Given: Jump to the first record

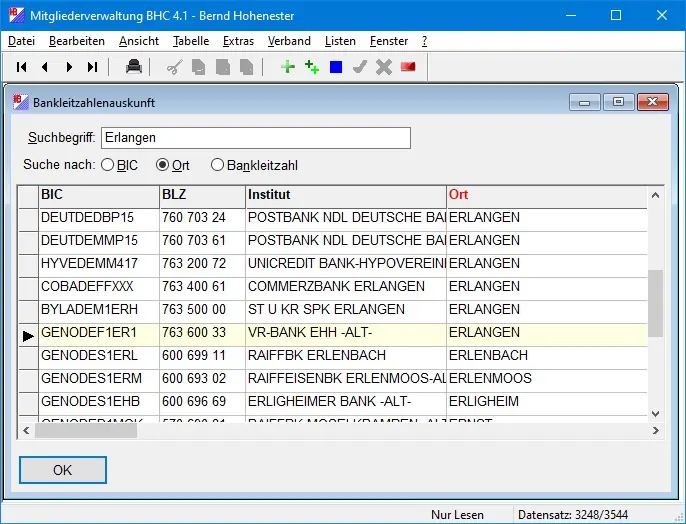Looking at the screenshot, I should (x=21, y=67).
